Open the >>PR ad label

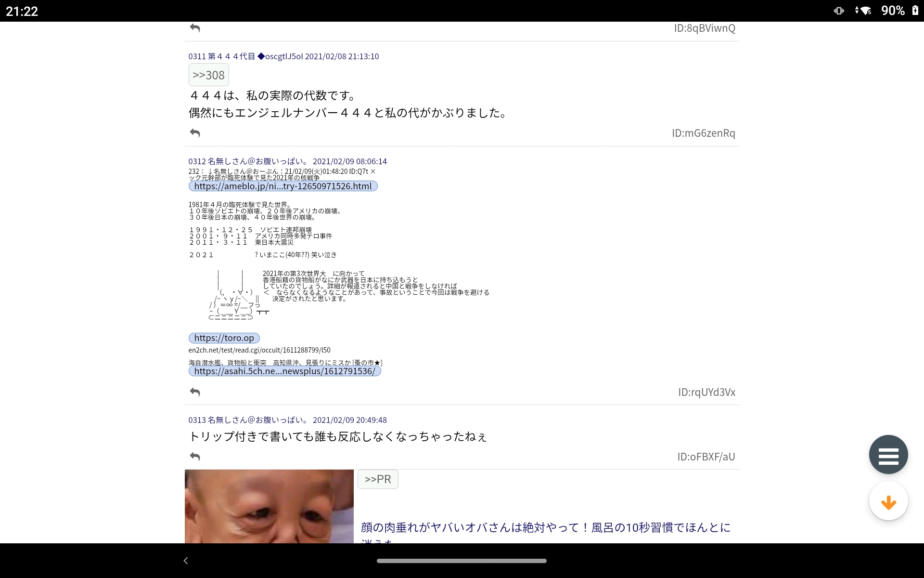point(378,479)
